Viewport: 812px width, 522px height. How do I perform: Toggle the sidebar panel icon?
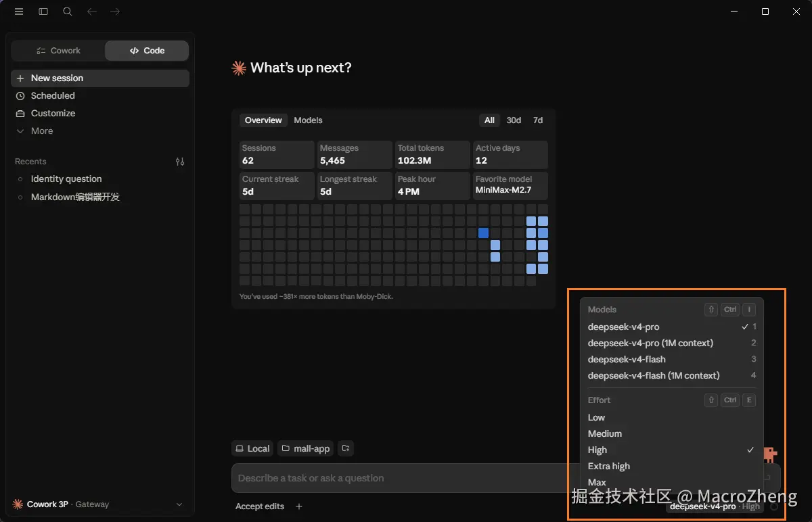click(x=43, y=11)
